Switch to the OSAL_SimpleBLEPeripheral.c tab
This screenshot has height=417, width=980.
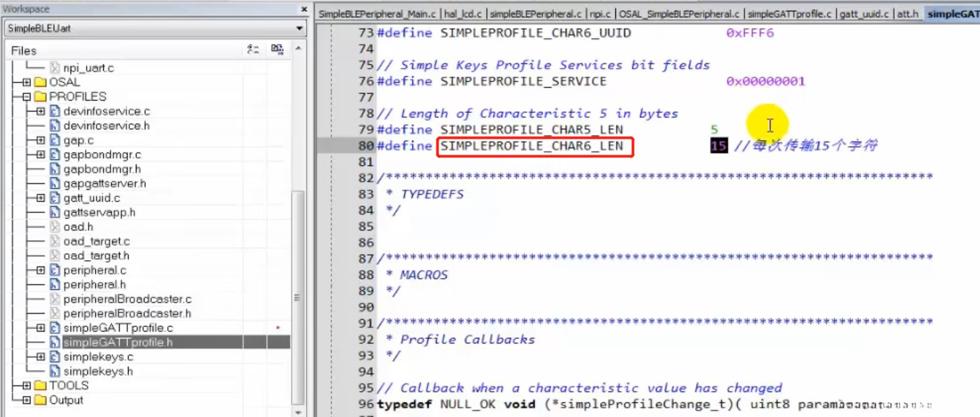679,14
